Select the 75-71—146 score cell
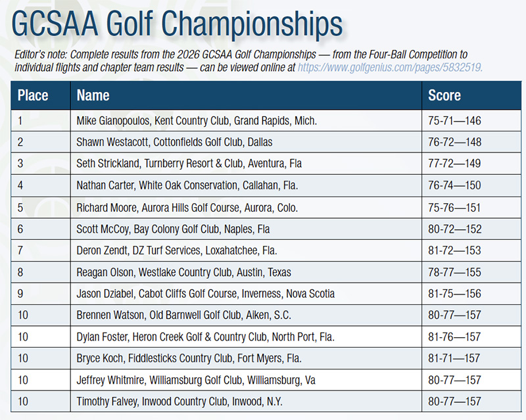The width and height of the screenshot is (526, 420). [454, 121]
